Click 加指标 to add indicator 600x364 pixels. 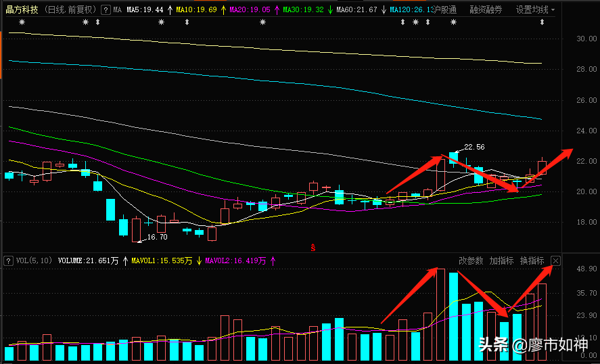click(501, 260)
